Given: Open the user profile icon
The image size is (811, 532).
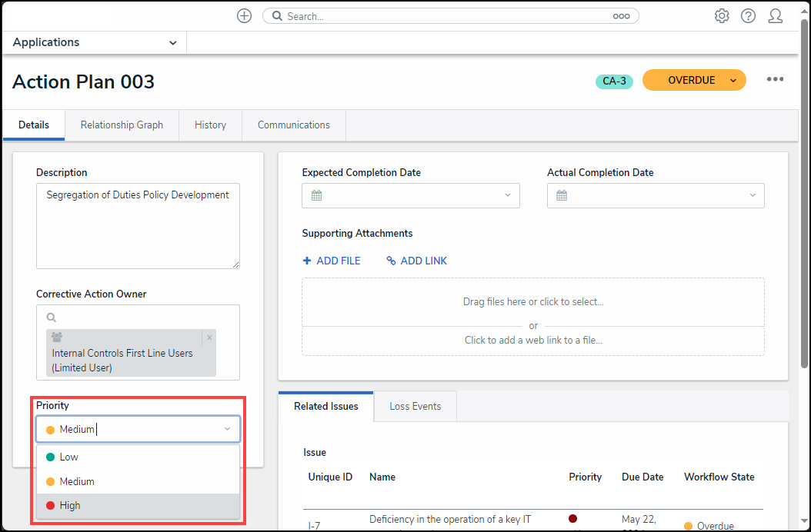Looking at the screenshot, I should [x=776, y=16].
